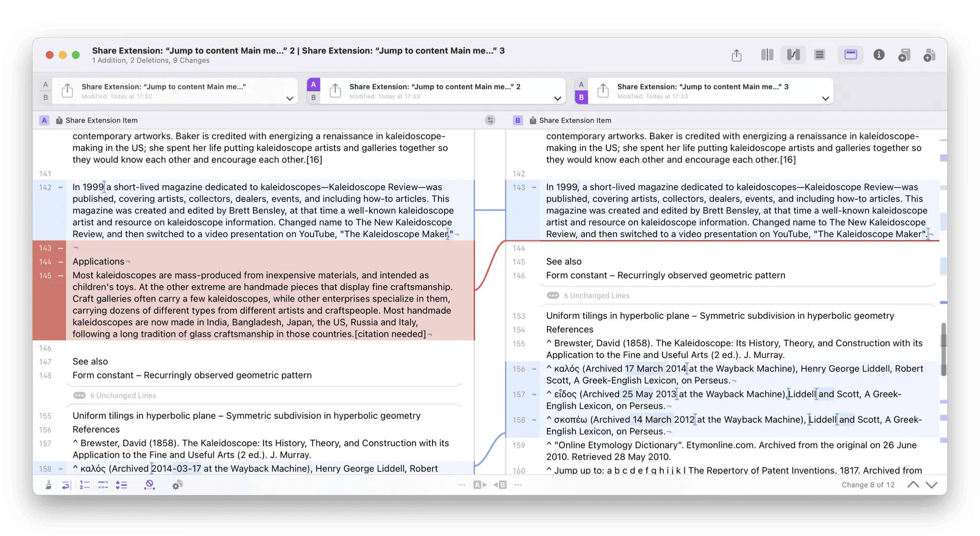The height and width of the screenshot is (536, 980).
Task: Expand document 3 dropdown chevron
Action: click(825, 98)
